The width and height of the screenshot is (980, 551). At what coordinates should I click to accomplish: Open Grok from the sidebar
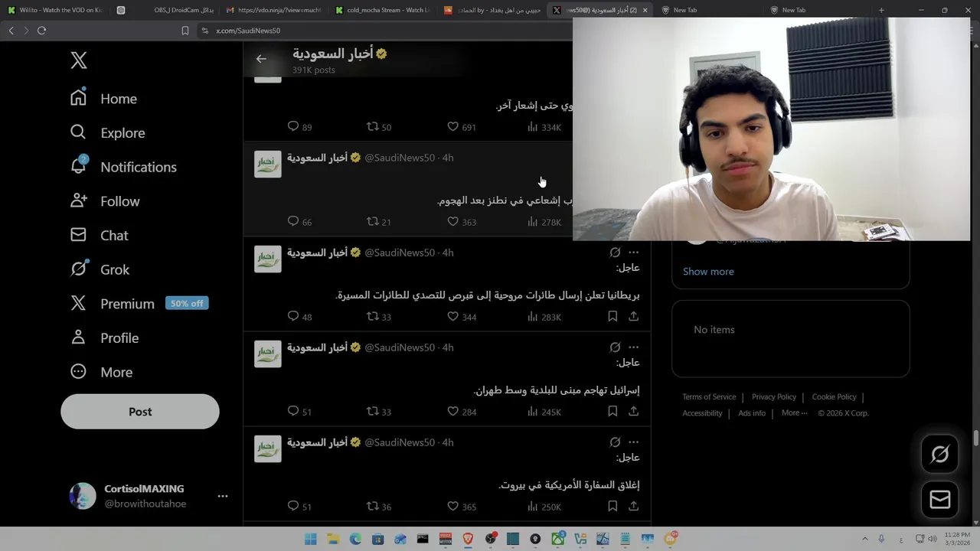tap(100, 269)
